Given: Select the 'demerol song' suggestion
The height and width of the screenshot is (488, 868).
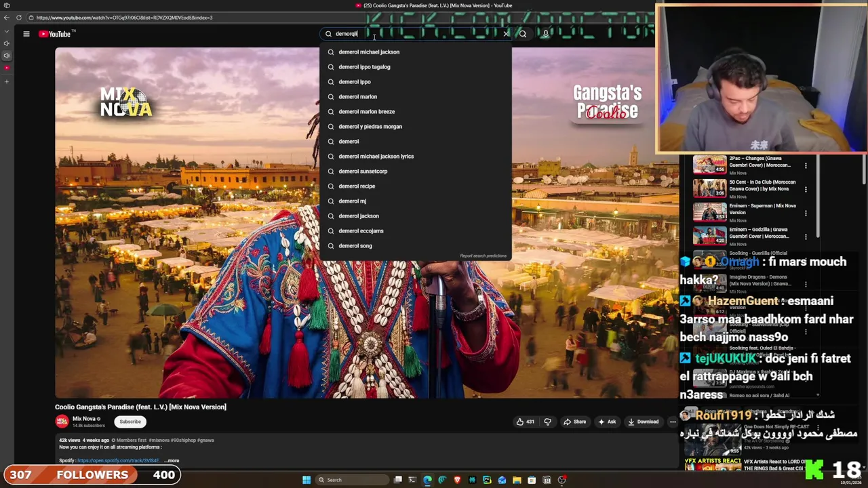Looking at the screenshot, I should point(416,246).
